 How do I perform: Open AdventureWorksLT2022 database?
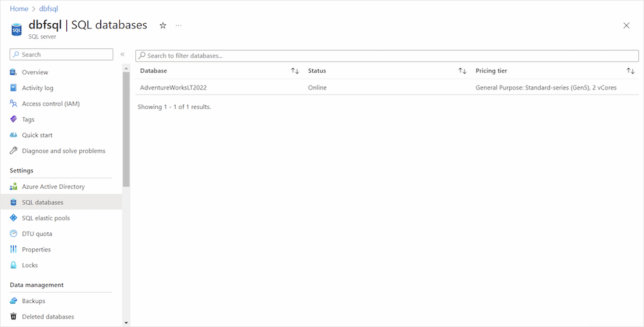[173, 88]
